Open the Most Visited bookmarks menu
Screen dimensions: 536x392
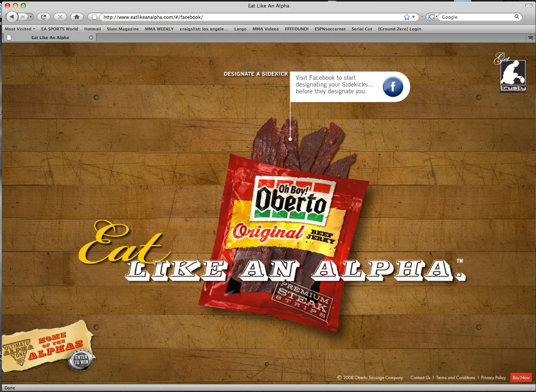(x=20, y=29)
